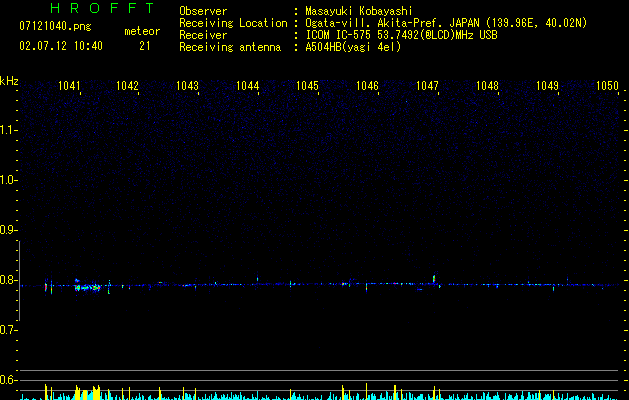Image resolution: width=629 pixels, height=400 pixels.
Task: Click the Observer field label
Action: tap(203, 11)
